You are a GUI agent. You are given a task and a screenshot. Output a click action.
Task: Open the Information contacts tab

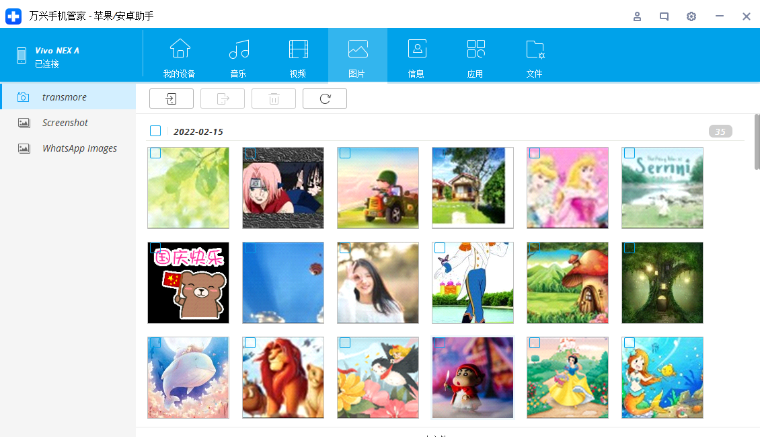tap(417, 56)
